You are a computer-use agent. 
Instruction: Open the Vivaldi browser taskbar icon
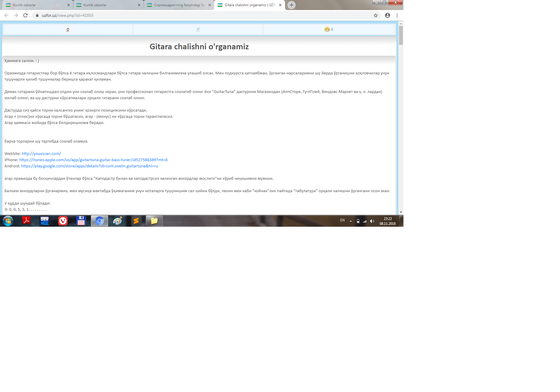point(63,221)
